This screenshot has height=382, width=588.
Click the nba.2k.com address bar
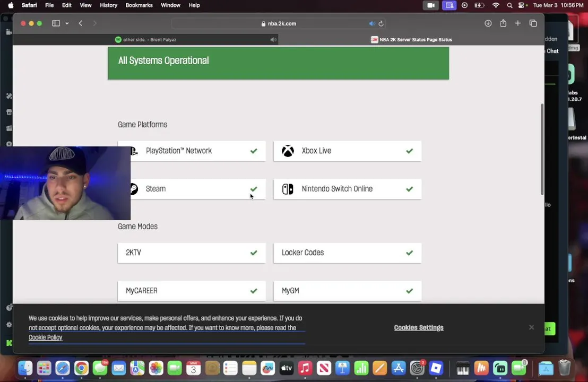point(279,23)
